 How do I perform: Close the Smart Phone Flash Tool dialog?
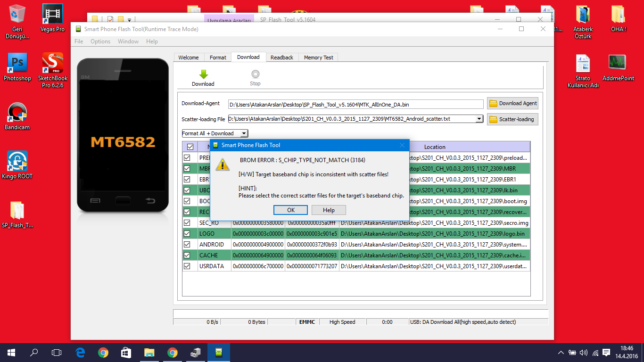click(x=402, y=145)
